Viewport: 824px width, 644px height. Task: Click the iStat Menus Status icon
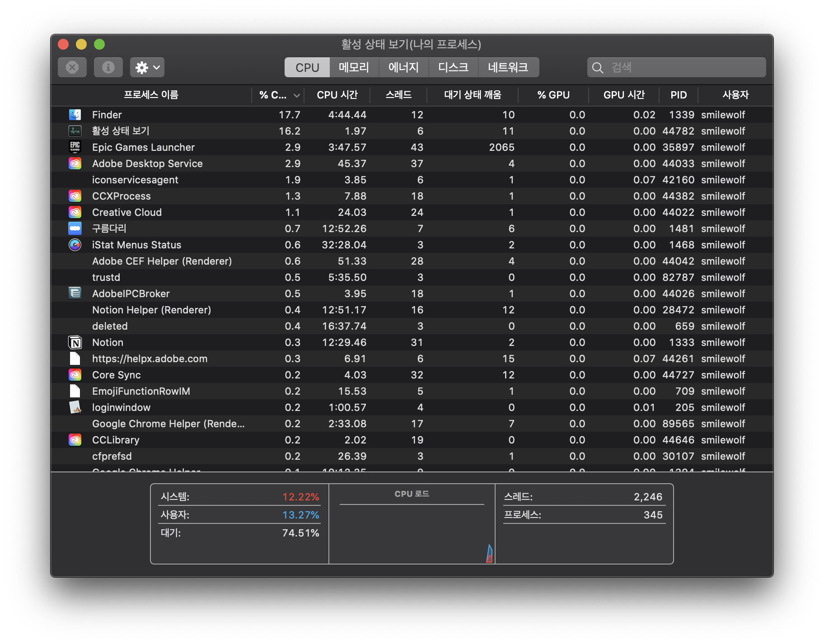click(75, 245)
